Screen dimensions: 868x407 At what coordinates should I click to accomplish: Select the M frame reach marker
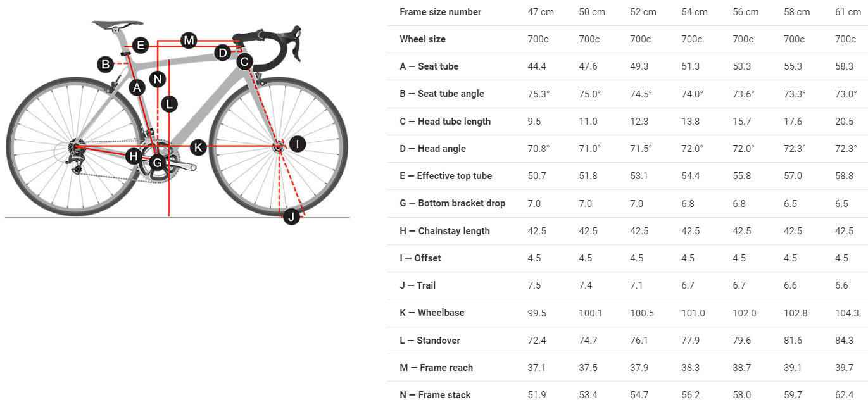tap(189, 41)
